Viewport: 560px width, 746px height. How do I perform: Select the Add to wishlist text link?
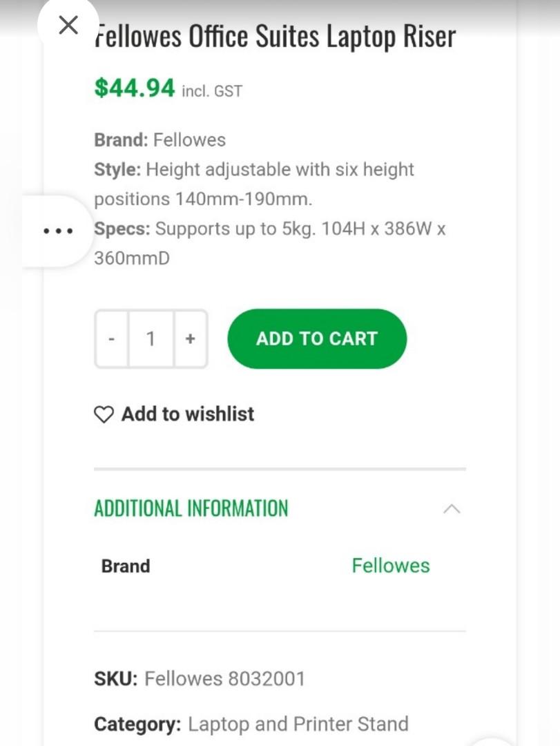click(x=188, y=414)
